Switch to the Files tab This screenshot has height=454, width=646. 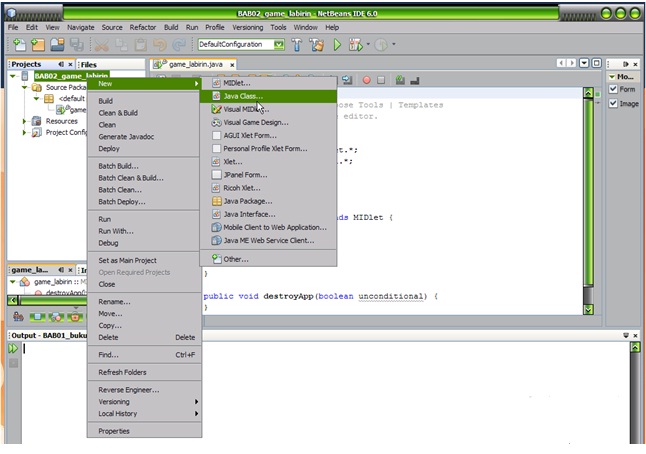pyautogui.click(x=89, y=64)
